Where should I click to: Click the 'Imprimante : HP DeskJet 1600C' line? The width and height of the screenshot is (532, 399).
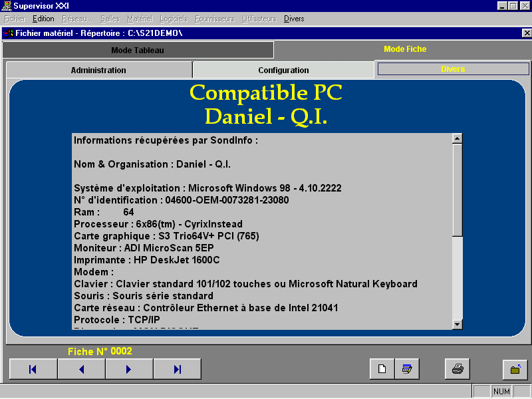pos(147,260)
